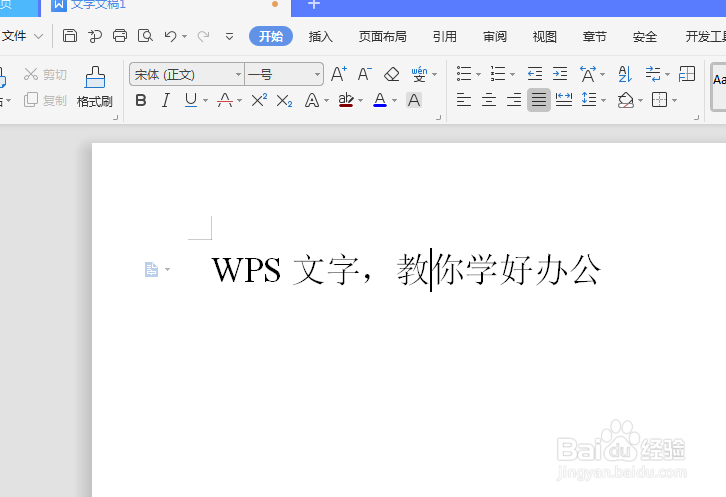This screenshot has height=497, width=726.
Task: Click the Format Painter (格式刷) button
Action: [94, 87]
